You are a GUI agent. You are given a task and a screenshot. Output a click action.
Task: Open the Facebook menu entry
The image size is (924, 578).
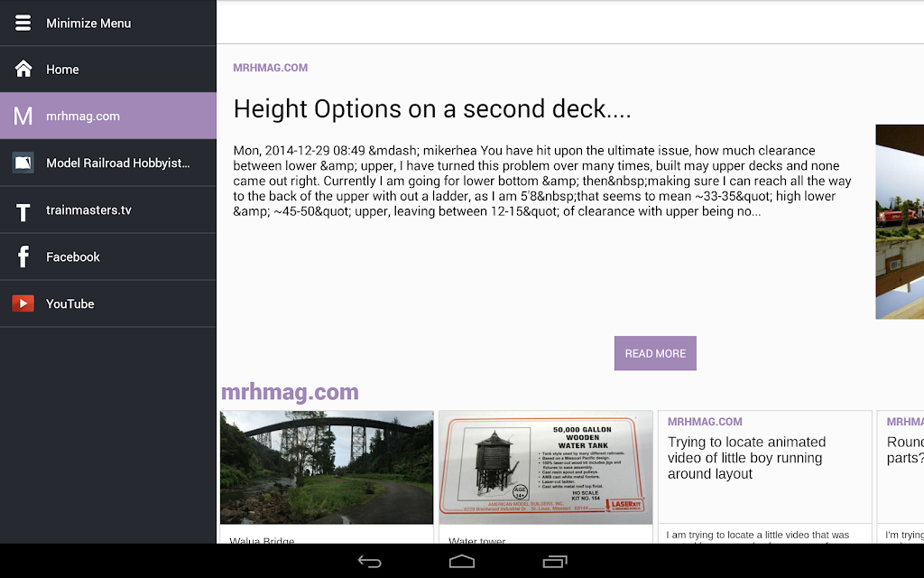tap(108, 256)
